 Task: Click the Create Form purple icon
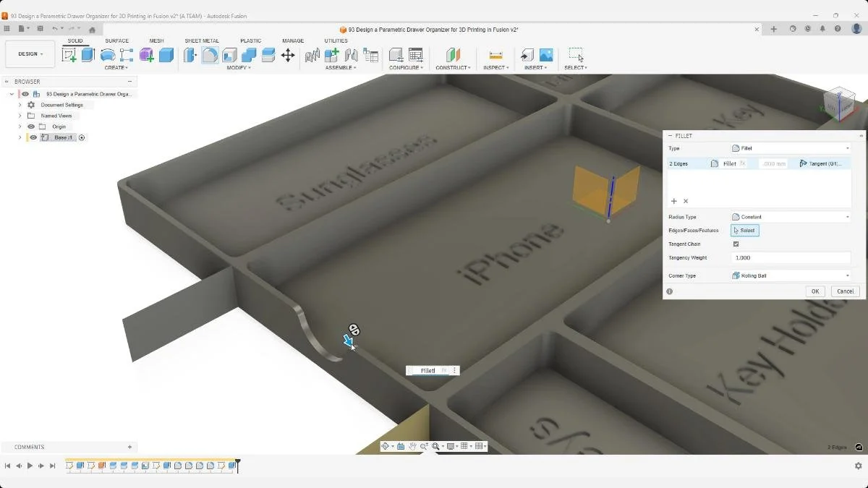click(147, 55)
